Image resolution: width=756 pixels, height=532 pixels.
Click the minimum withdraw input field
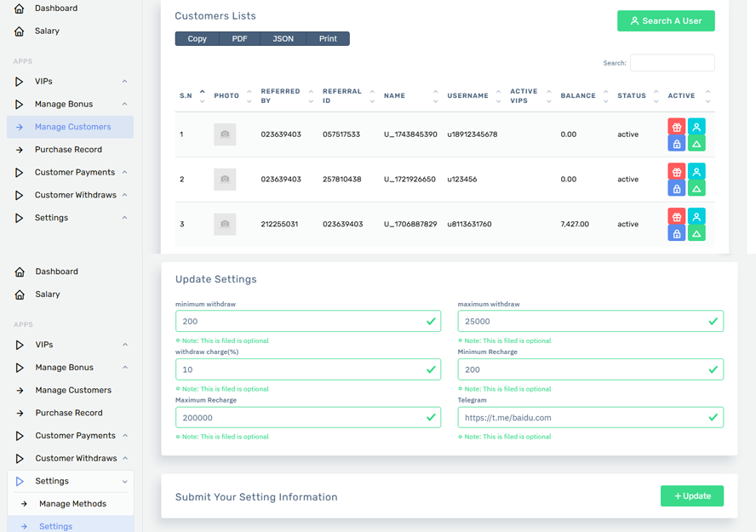click(x=308, y=321)
